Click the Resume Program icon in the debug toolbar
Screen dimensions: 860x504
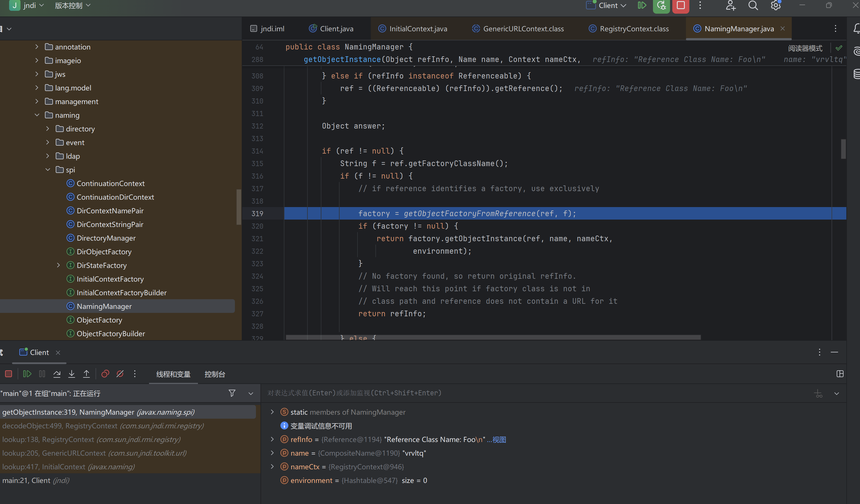point(27,374)
